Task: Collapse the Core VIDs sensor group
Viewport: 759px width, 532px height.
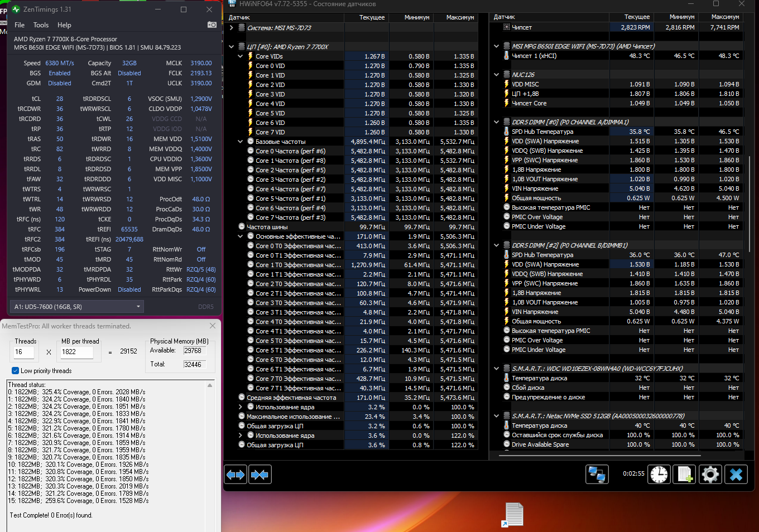Action: tap(241, 56)
